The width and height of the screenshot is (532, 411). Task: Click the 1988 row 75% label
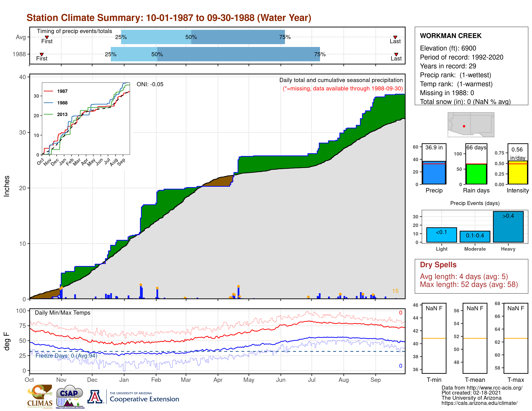(x=320, y=54)
